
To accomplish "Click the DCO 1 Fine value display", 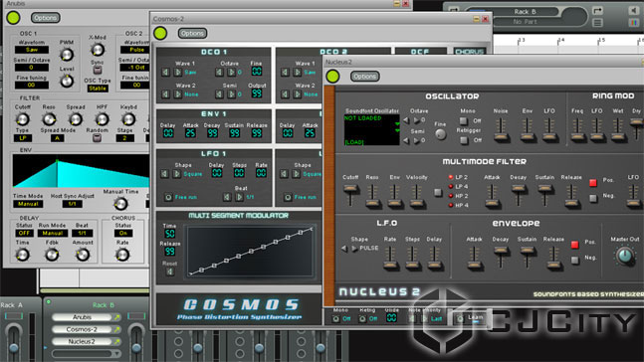I will [x=256, y=72].
